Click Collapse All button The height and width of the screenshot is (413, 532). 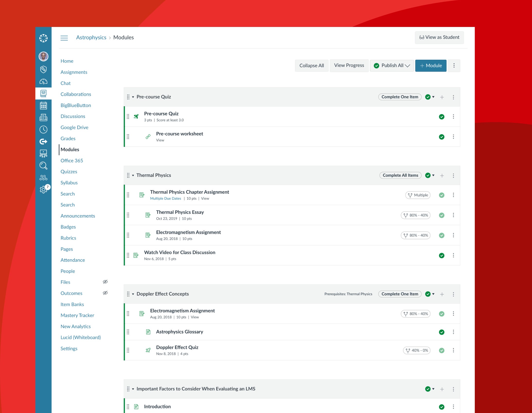click(x=312, y=66)
